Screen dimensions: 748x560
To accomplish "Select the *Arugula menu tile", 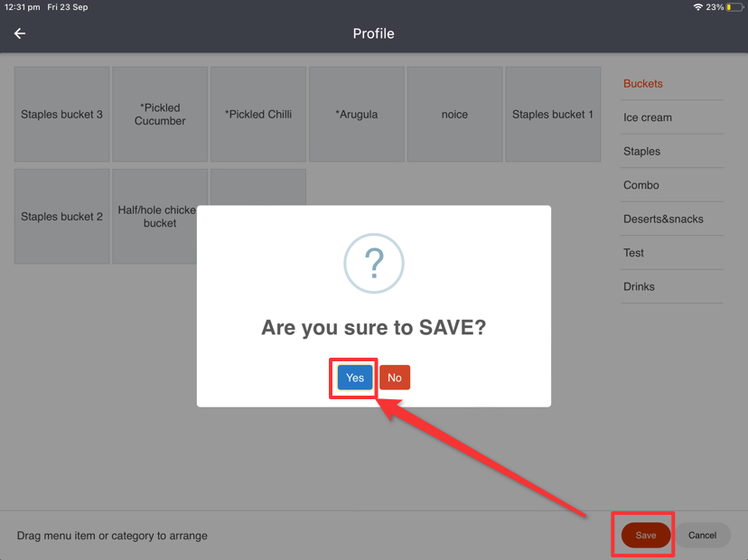I will [357, 115].
